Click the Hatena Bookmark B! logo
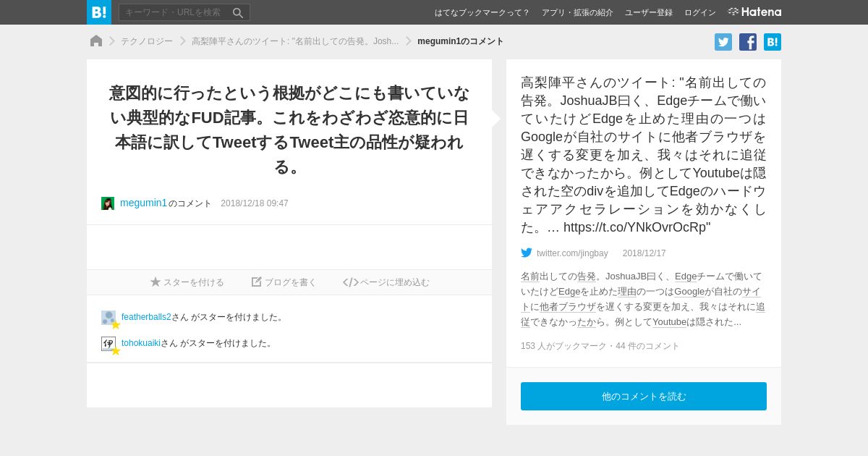Screen dimensions: 868x456 pyautogui.click(x=99, y=12)
